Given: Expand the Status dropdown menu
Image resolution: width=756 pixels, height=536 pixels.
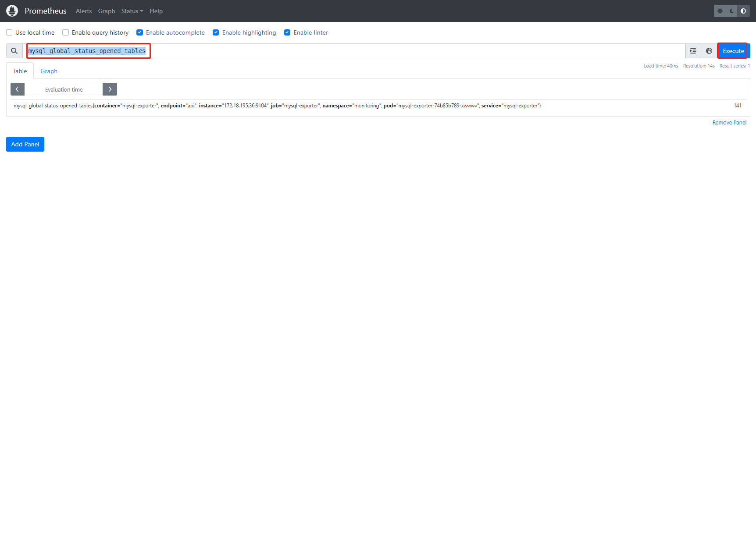Looking at the screenshot, I should [x=132, y=11].
